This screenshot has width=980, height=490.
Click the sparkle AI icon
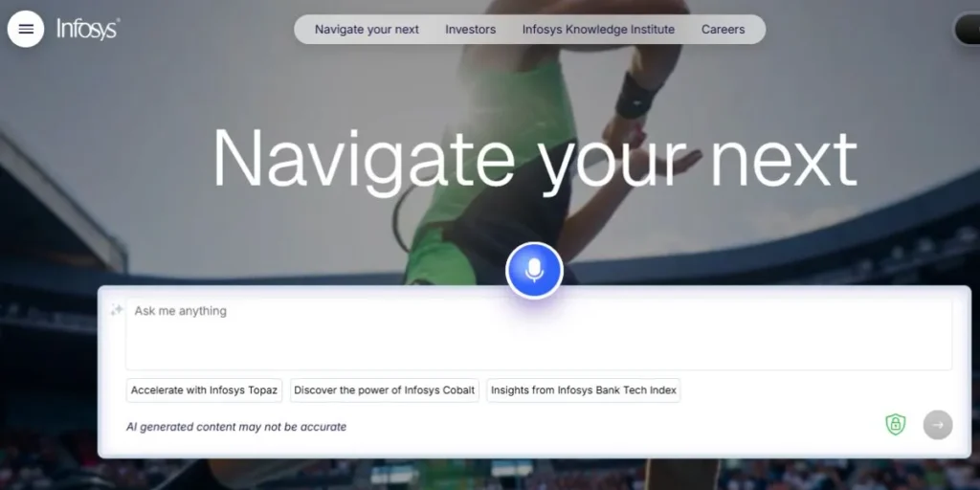(116, 310)
